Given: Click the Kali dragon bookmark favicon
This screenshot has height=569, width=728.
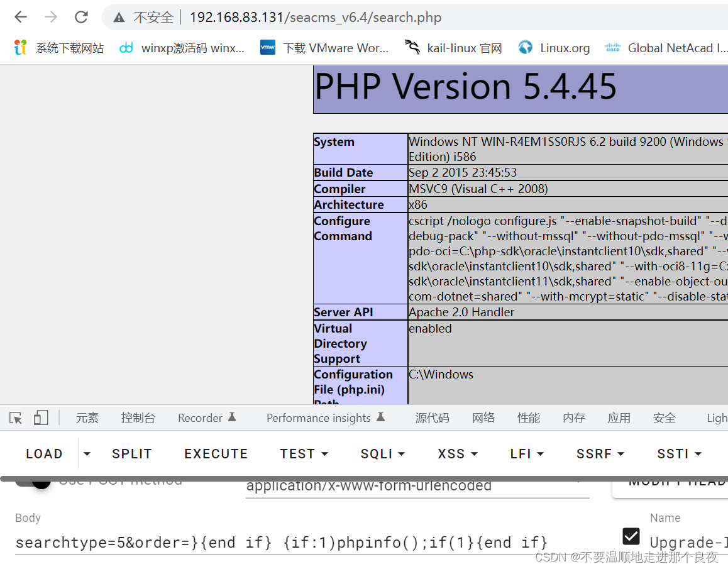Looking at the screenshot, I should tap(412, 47).
